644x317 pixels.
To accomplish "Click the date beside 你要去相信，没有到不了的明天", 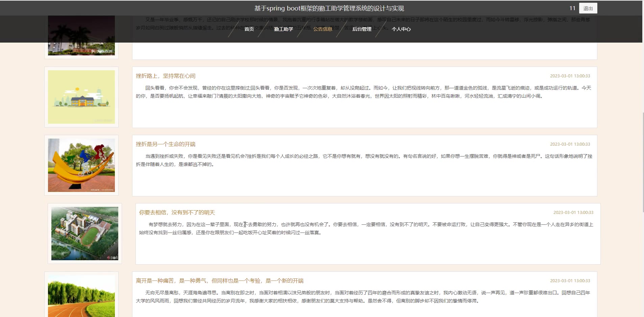I will (x=573, y=213).
